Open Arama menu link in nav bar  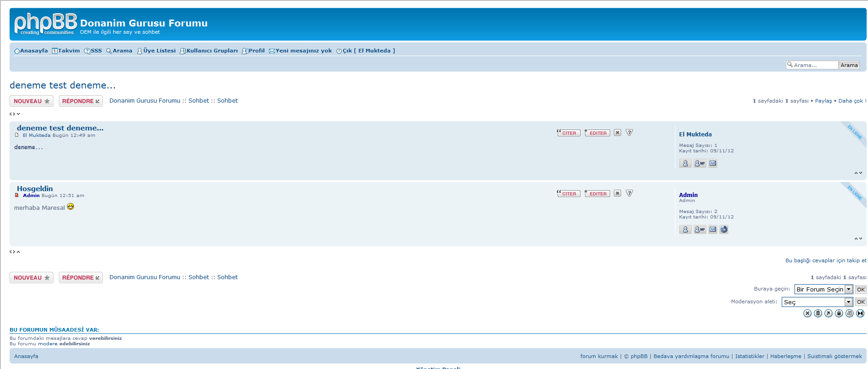[x=119, y=51]
